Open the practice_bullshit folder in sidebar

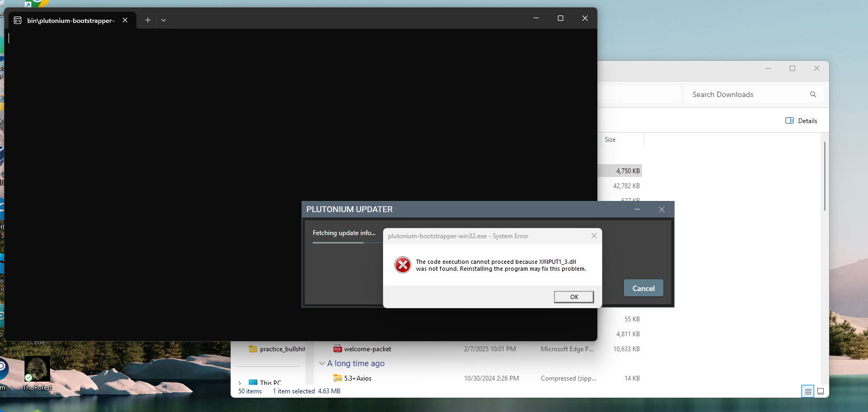click(x=277, y=349)
